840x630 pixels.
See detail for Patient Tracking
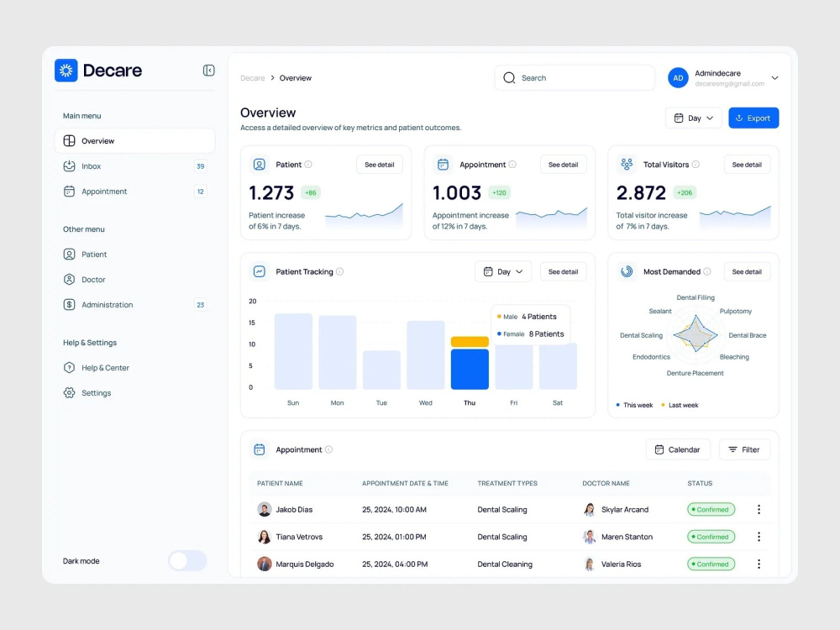(563, 271)
